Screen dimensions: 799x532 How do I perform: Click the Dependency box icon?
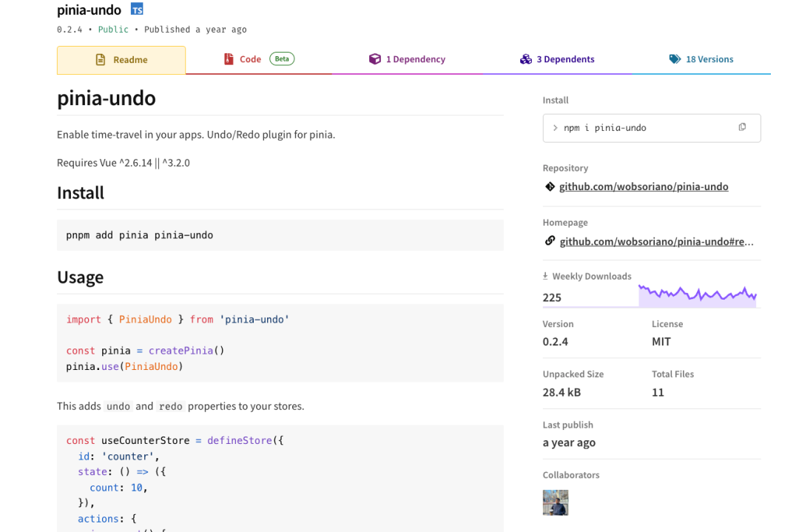(375, 59)
